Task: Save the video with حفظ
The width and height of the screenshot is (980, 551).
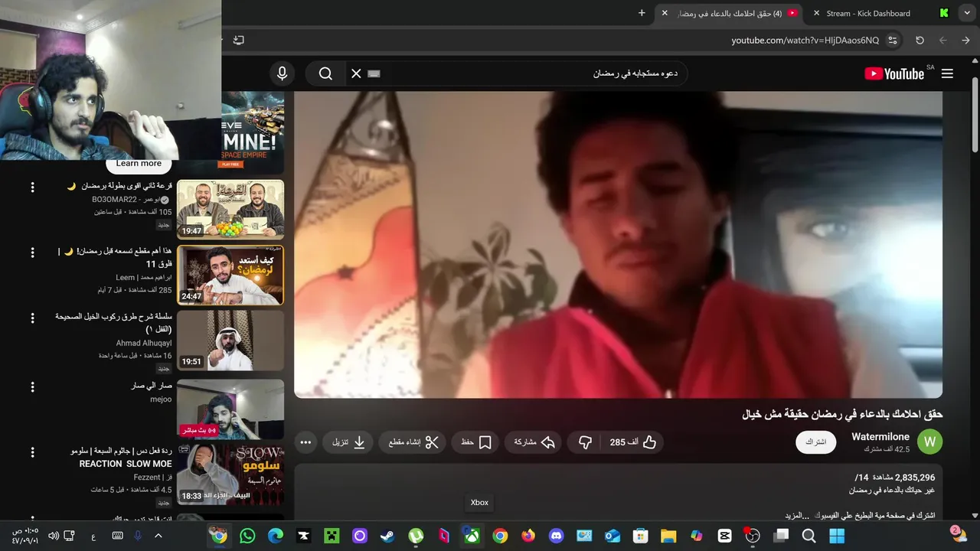Action: [x=476, y=442]
